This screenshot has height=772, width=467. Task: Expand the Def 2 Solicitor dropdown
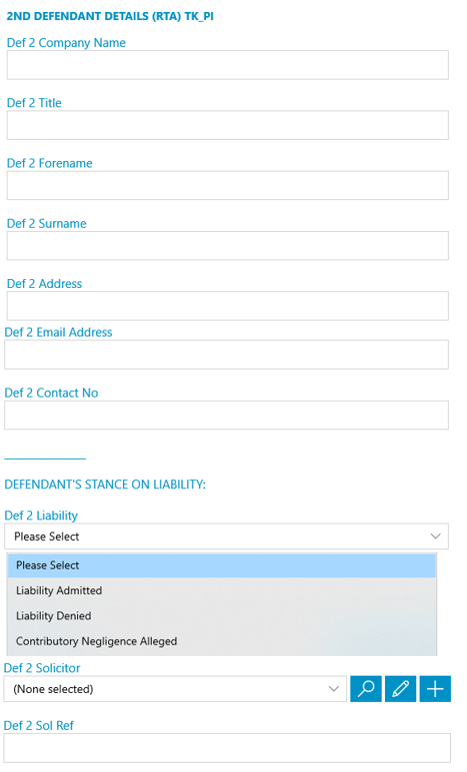tap(334, 689)
